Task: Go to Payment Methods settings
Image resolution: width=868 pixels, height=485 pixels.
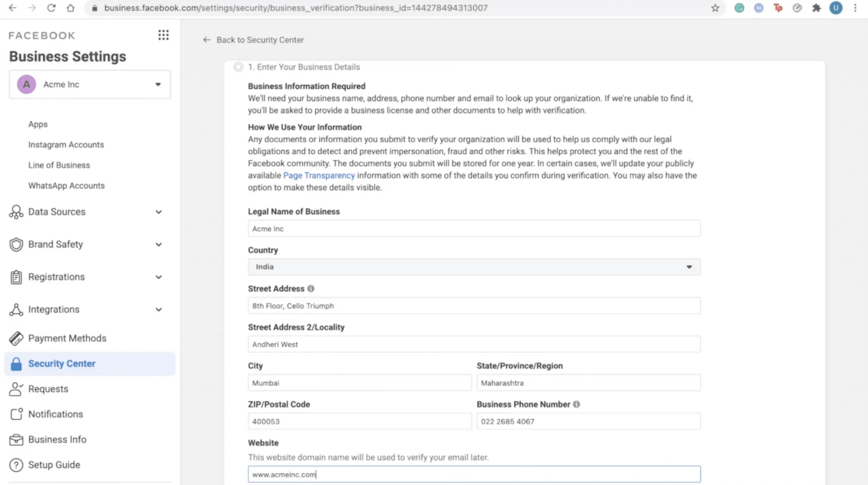Action: tap(67, 338)
